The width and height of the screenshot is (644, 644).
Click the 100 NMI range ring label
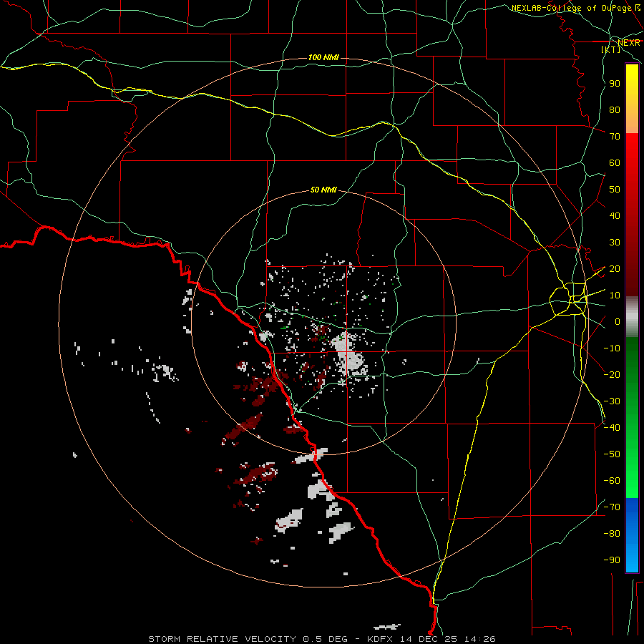(323, 57)
